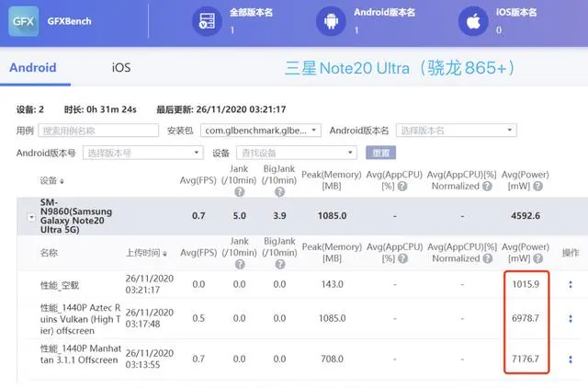
Task: Click the 143.0 memory value
Action: (x=333, y=284)
